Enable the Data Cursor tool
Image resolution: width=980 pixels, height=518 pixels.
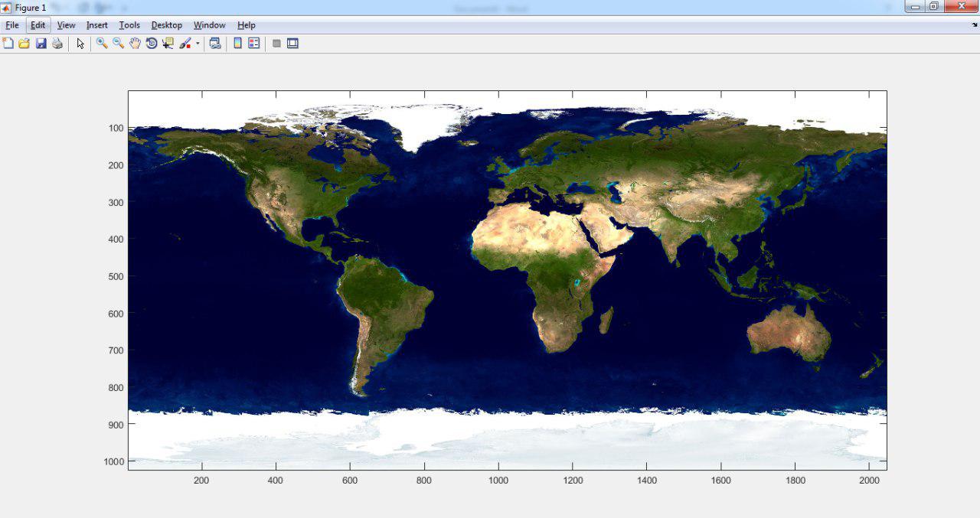pyautogui.click(x=168, y=44)
